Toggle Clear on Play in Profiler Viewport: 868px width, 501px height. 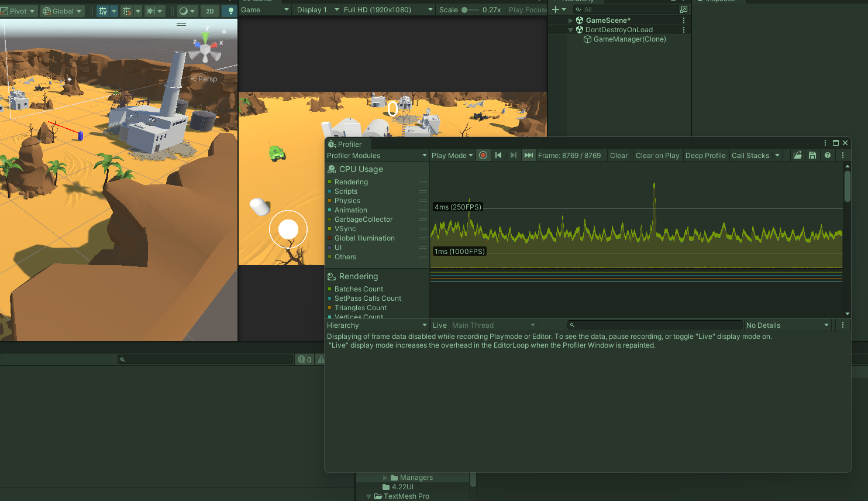pos(657,156)
